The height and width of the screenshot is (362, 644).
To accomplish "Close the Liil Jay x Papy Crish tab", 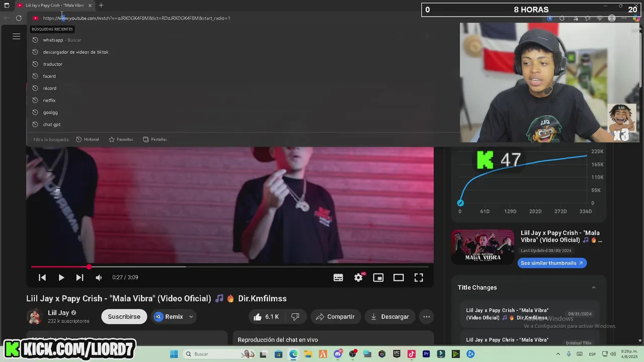I will click(90, 6).
